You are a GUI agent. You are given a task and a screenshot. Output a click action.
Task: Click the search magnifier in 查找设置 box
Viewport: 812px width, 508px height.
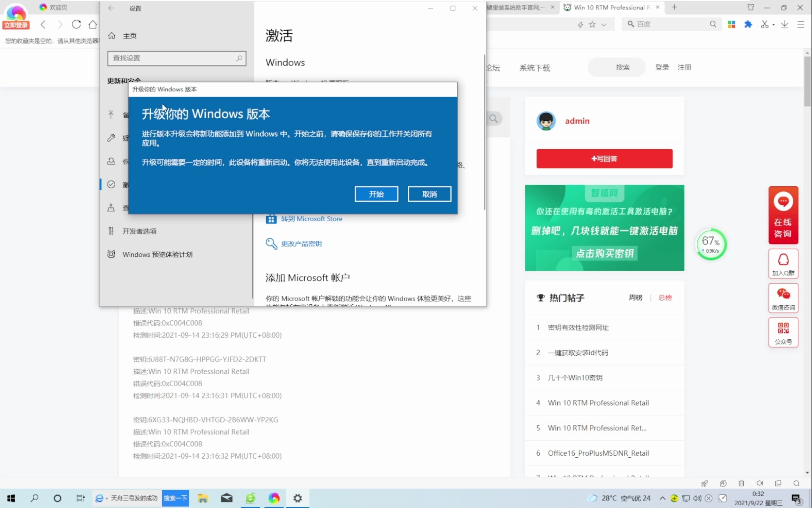point(239,58)
